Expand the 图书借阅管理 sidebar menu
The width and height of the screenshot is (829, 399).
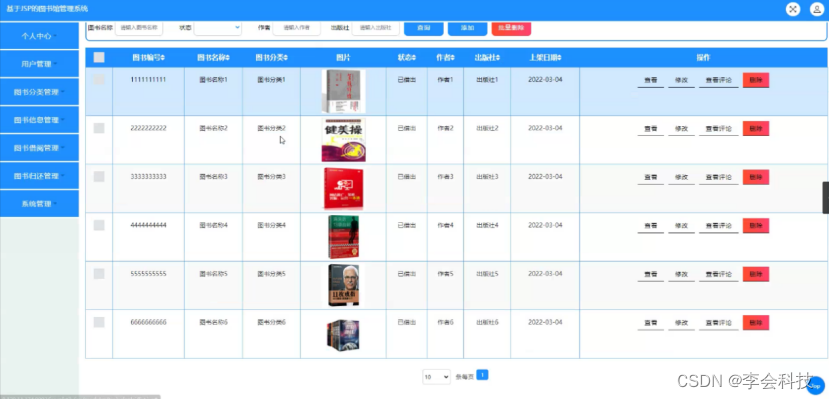(x=39, y=148)
